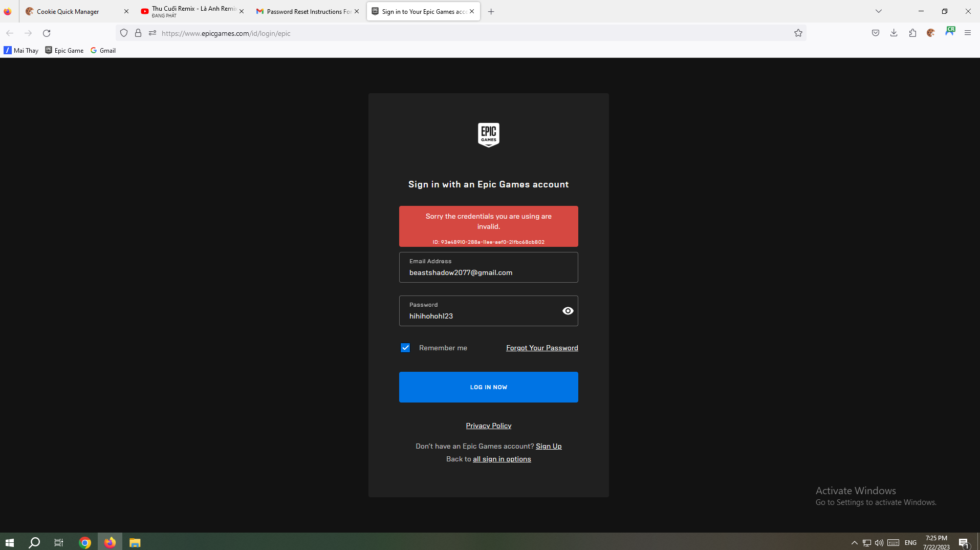Click the Sign Up link
Screen dimensions: 980x550
(x=549, y=446)
